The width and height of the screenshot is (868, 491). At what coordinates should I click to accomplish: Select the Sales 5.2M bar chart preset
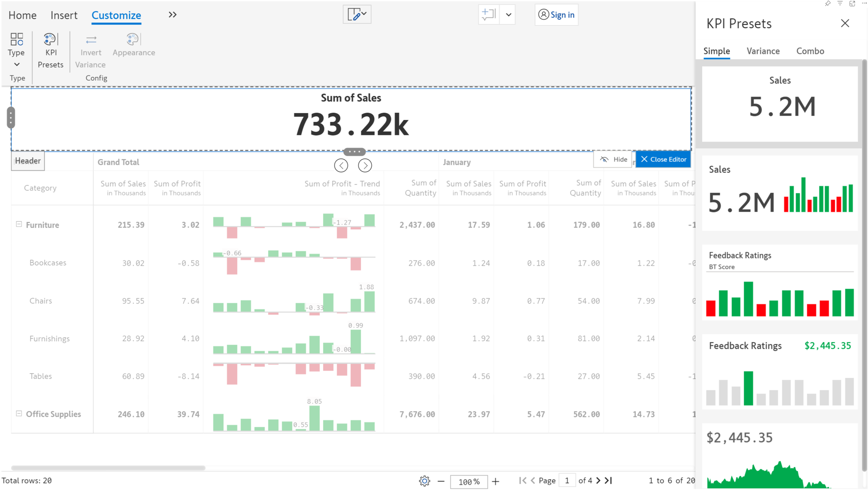[779, 193]
